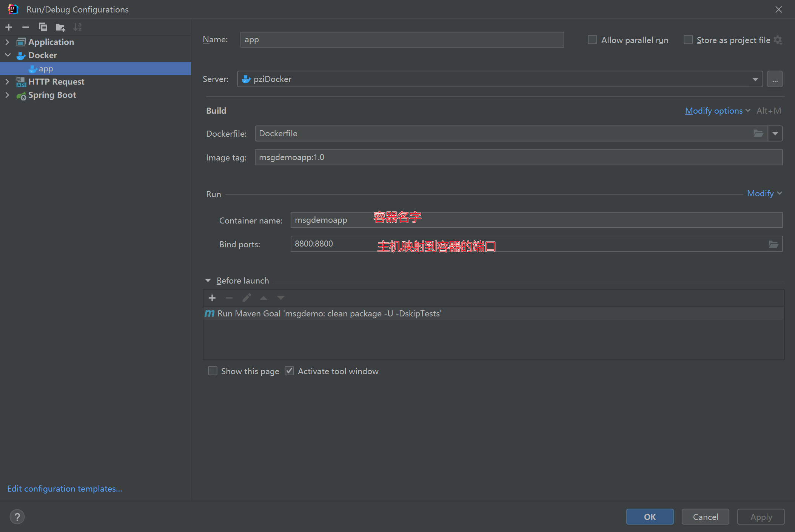Sort configurations alphabetically
The height and width of the screenshot is (532, 795).
click(x=77, y=27)
